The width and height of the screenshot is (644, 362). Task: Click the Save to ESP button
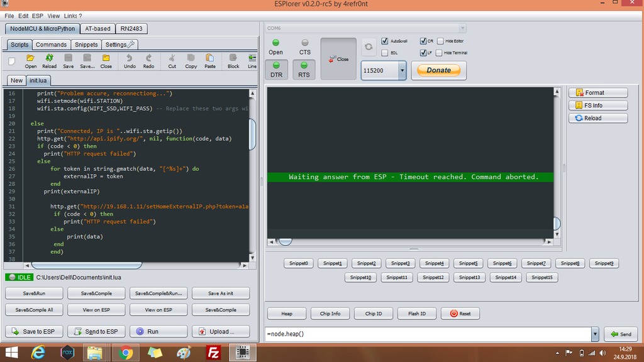33,331
